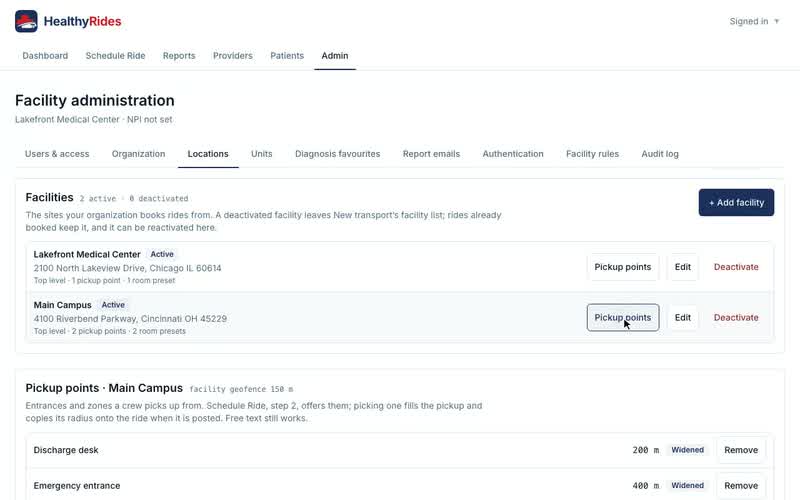This screenshot has width=800, height=500.
Task: Switch to Report emails sub-tab
Action: tap(431, 154)
